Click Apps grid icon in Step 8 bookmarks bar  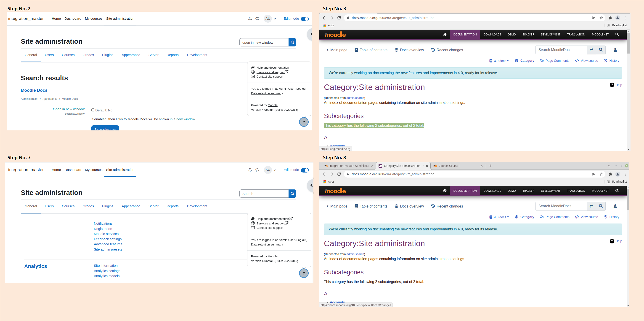324,181
